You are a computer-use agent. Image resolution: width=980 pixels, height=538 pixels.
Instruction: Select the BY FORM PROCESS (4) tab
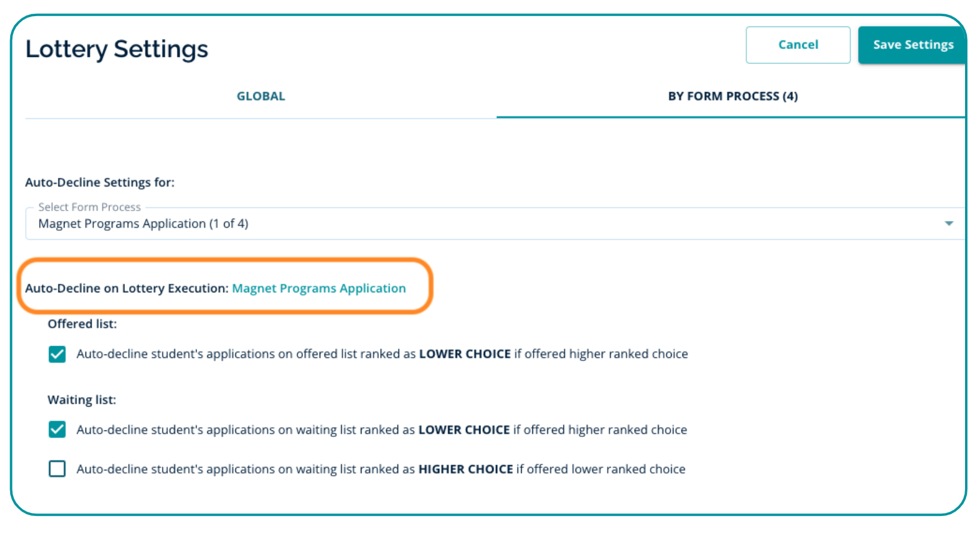click(x=732, y=96)
